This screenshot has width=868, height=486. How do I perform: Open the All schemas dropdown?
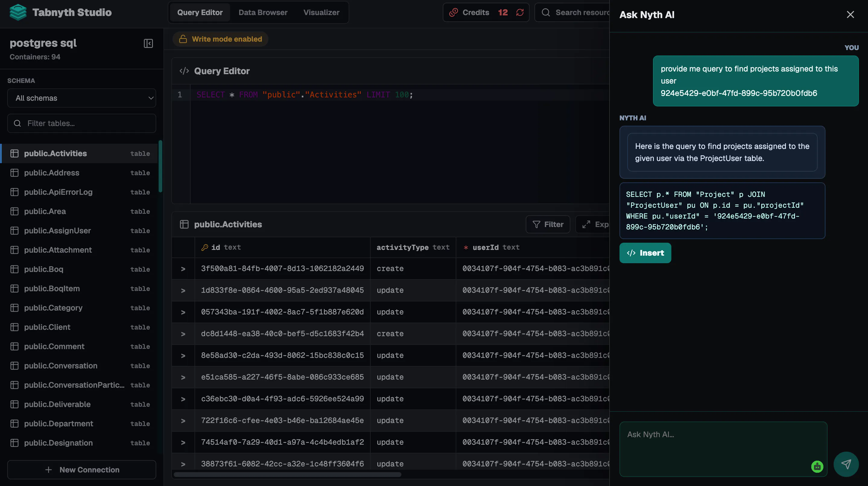coord(81,98)
